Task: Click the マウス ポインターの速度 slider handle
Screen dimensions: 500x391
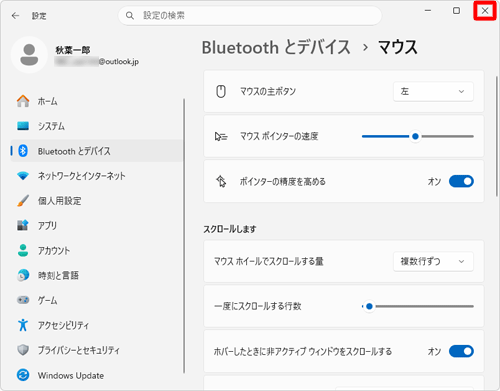Action: click(x=415, y=136)
